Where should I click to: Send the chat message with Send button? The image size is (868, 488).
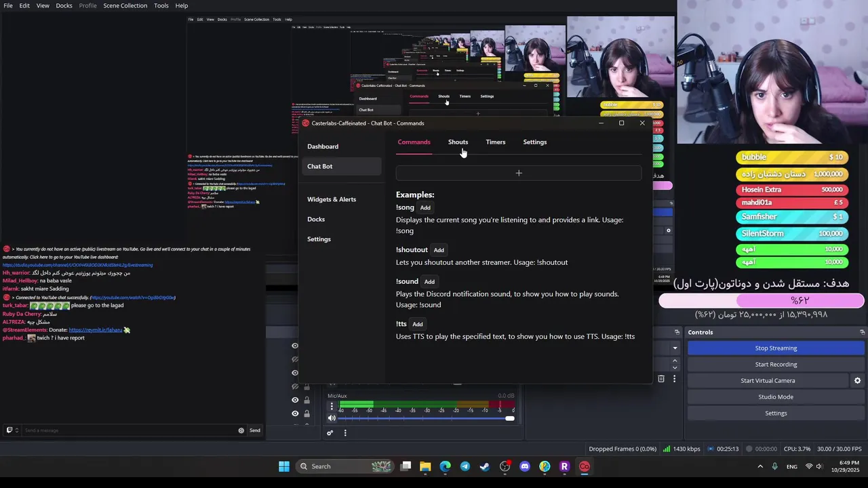(x=255, y=430)
